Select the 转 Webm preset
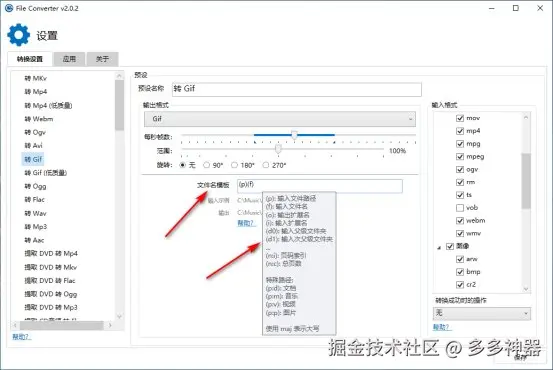The image size is (553, 370). [39, 119]
